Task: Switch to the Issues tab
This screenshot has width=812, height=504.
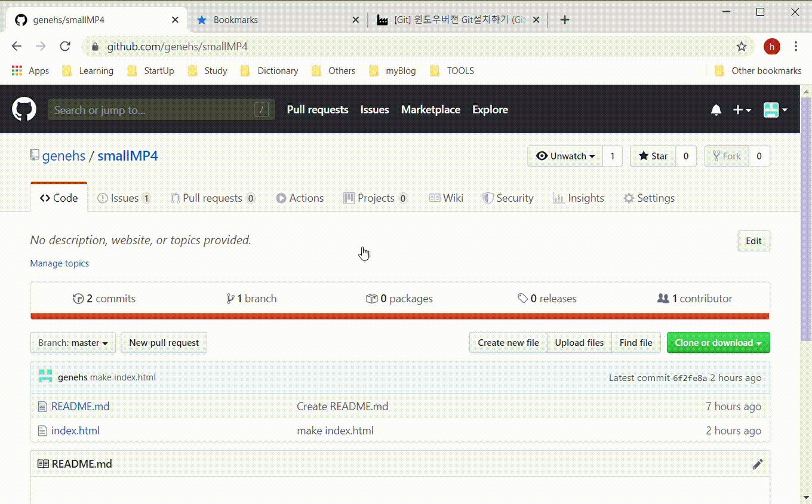Action: tap(124, 198)
